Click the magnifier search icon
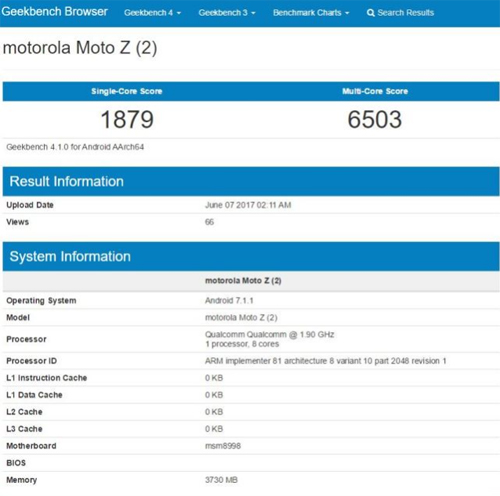Image resolution: width=500 pixels, height=496 pixels. tap(370, 13)
